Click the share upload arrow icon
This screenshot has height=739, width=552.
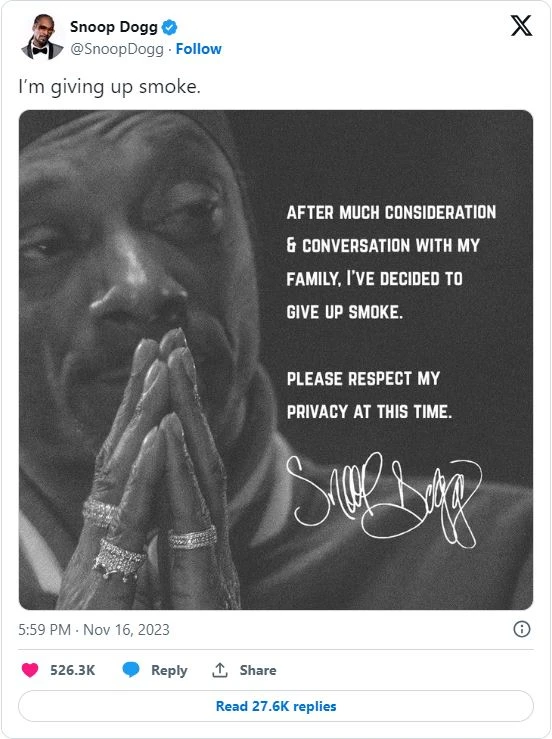(x=220, y=670)
